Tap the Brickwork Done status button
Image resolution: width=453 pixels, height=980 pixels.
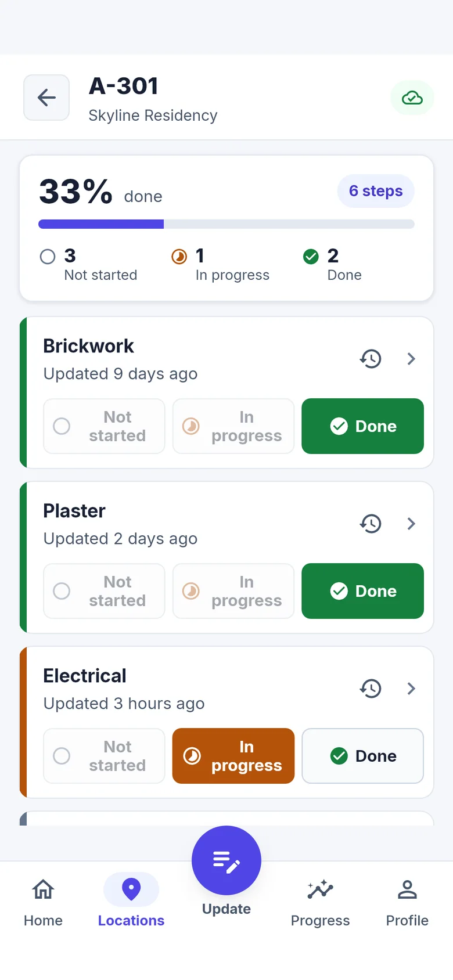[x=363, y=426]
